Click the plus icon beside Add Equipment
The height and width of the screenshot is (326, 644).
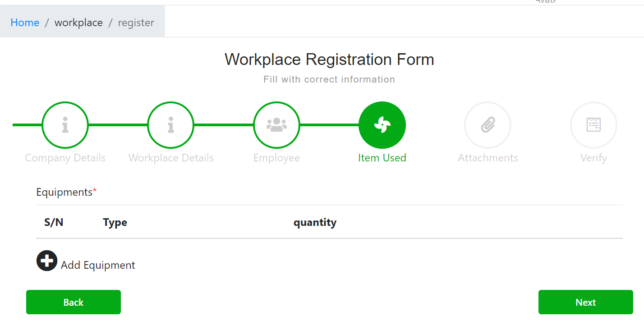point(46,261)
